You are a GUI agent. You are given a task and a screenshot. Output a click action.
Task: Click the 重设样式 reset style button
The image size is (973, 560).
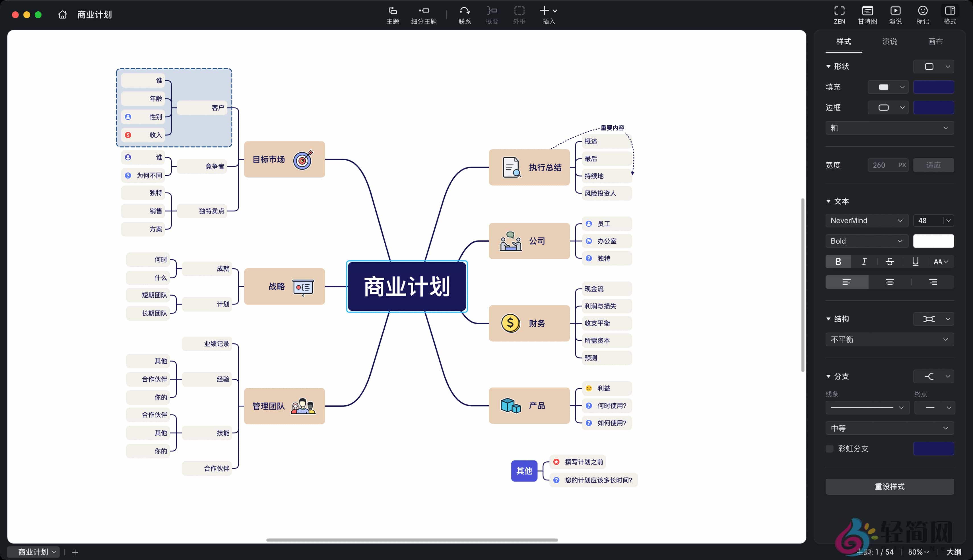pyautogui.click(x=889, y=487)
